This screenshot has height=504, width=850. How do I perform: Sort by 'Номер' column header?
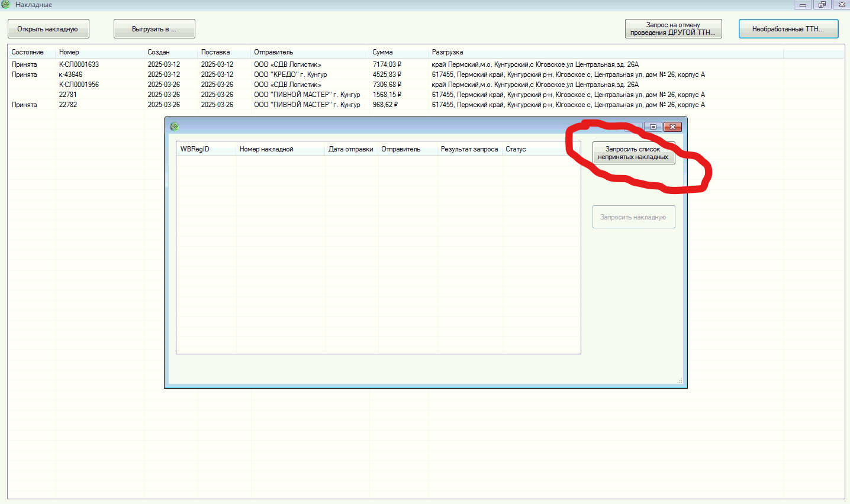point(100,52)
